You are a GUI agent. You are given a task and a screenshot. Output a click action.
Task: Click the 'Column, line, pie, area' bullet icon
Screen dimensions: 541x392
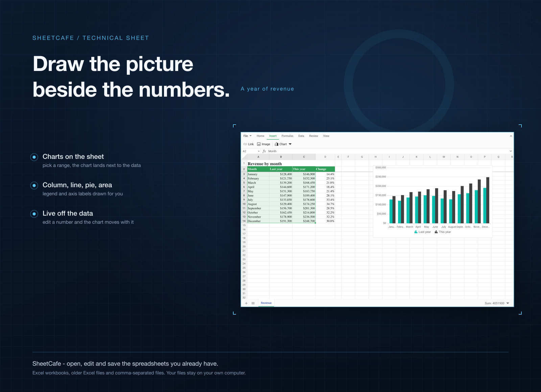point(34,185)
